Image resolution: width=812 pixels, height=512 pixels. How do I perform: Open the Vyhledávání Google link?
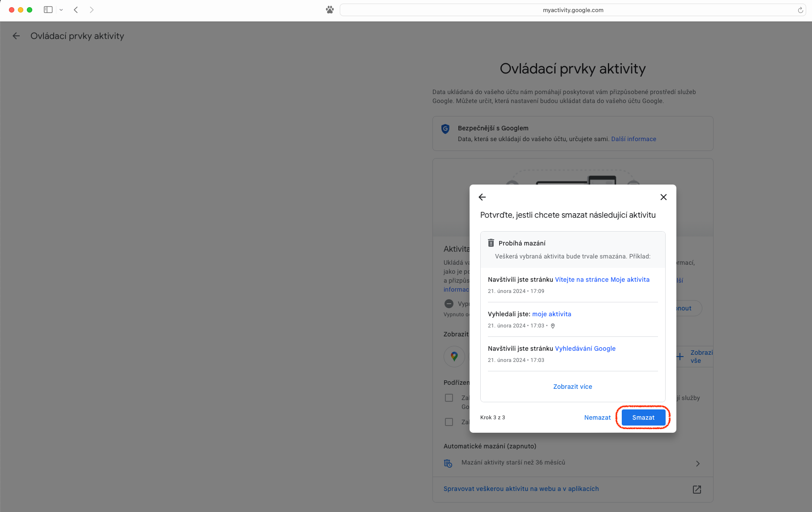(x=585, y=349)
